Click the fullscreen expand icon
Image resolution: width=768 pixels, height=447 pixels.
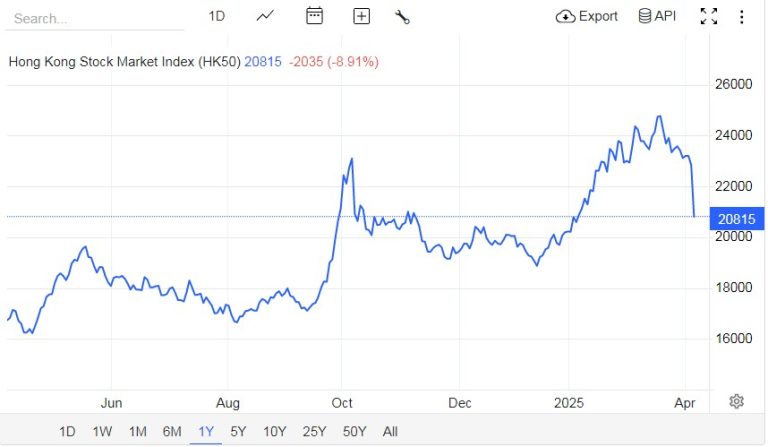click(x=709, y=16)
